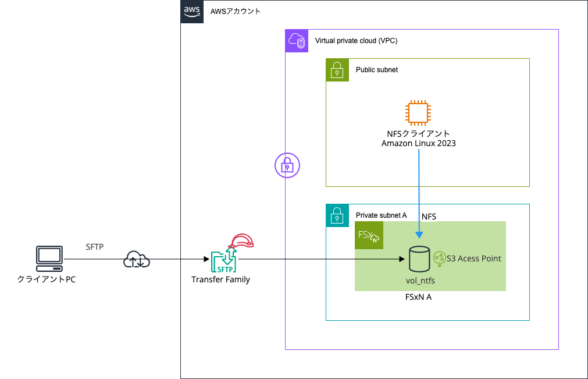Select the Transfer Family SFTP icon
The image size is (588, 379).
tap(224, 260)
